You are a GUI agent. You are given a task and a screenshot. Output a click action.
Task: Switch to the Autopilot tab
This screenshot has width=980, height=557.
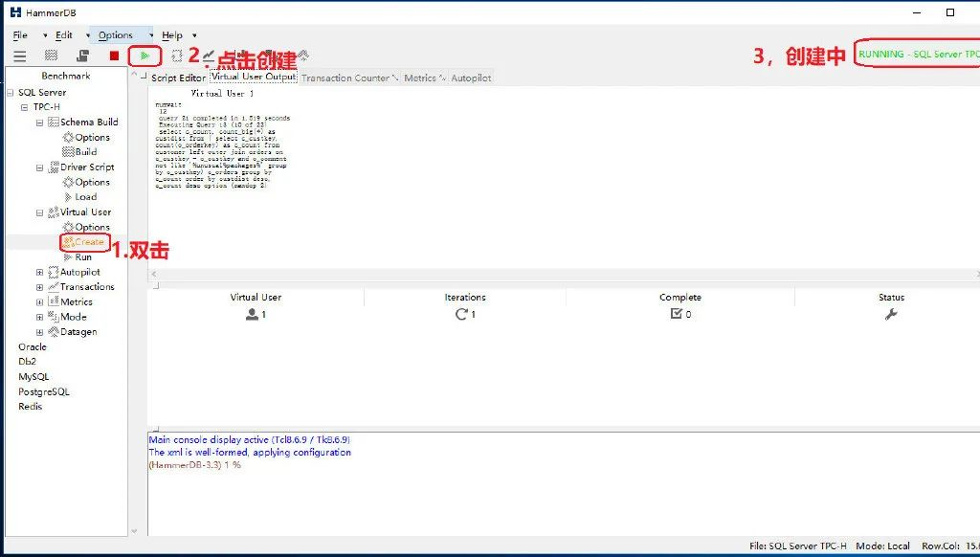click(x=471, y=78)
